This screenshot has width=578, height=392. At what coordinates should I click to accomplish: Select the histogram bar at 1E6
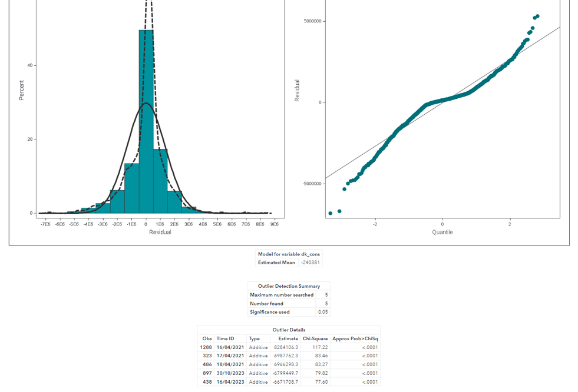coord(160,181)
